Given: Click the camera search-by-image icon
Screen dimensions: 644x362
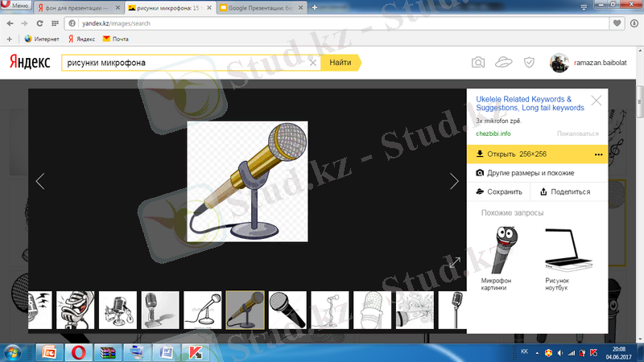Looking at the screenshot, I should click(478, 62).
